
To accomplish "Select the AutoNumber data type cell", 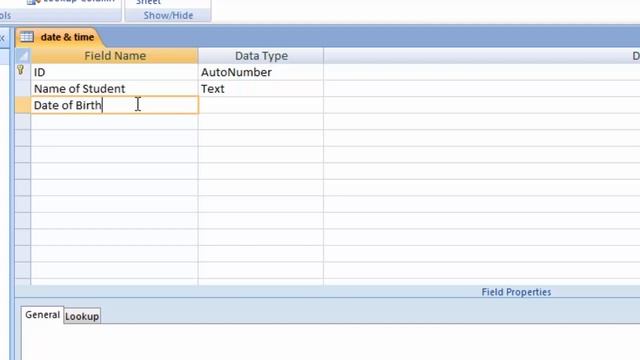I will (261, 72).
